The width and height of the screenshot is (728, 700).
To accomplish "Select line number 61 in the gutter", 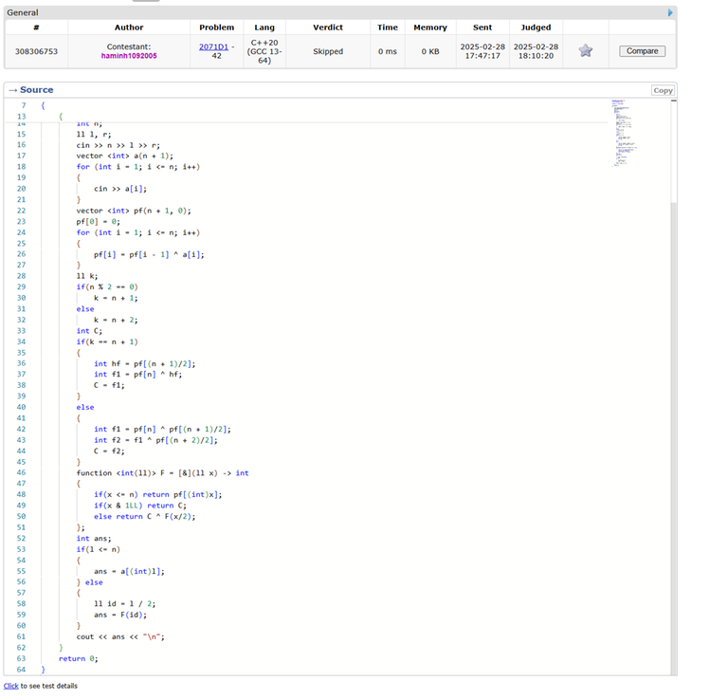I will point(22,636).
